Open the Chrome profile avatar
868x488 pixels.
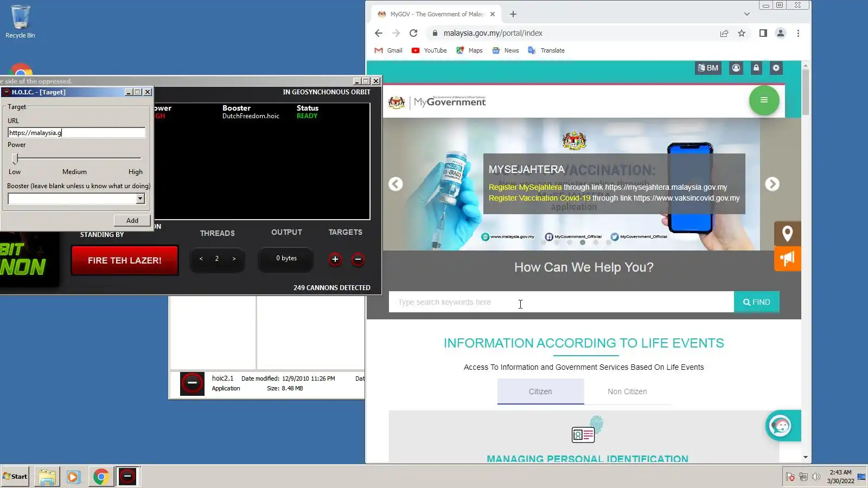[x=781, y=33]
